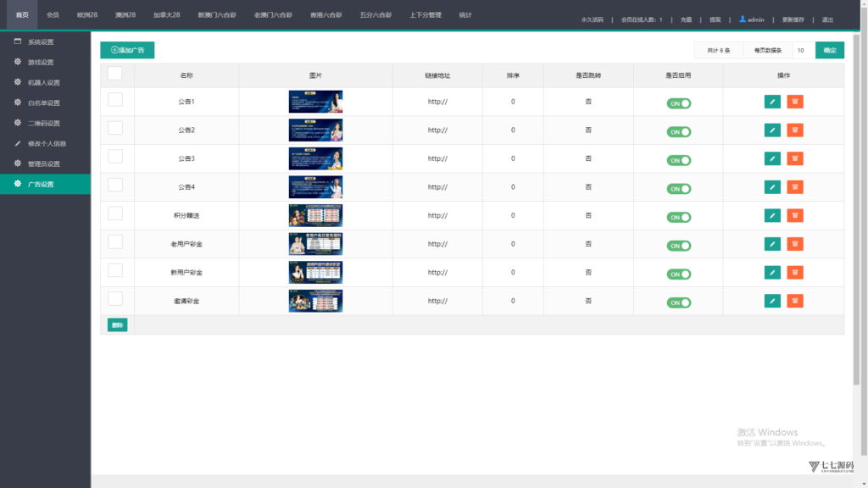Click the 删除 button below the table
The width and height of the screenshot is (868, 488).
coord(117,324)
